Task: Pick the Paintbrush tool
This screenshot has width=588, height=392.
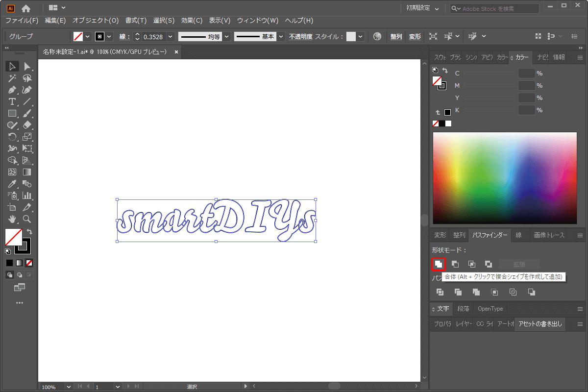Action: [x=27, y=113]
